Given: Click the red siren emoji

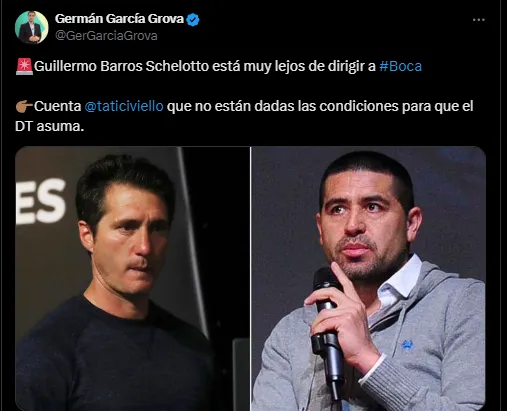Looking at the screenshot, I should pyautogui.click(x=24, y=66).
